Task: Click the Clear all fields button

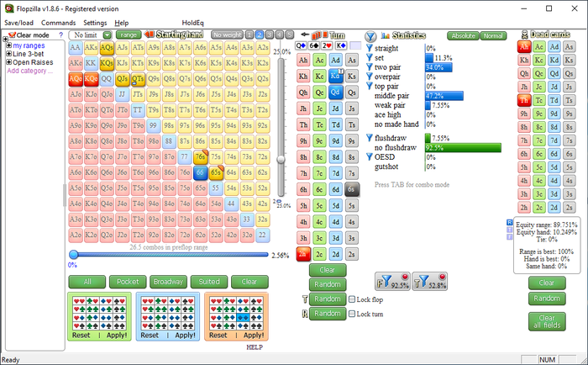Action: pyautogui.click(x=547, y=321)
